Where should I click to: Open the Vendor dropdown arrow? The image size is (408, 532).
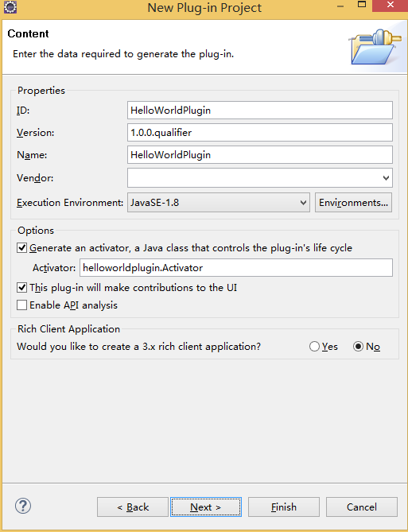click(386, 178)
